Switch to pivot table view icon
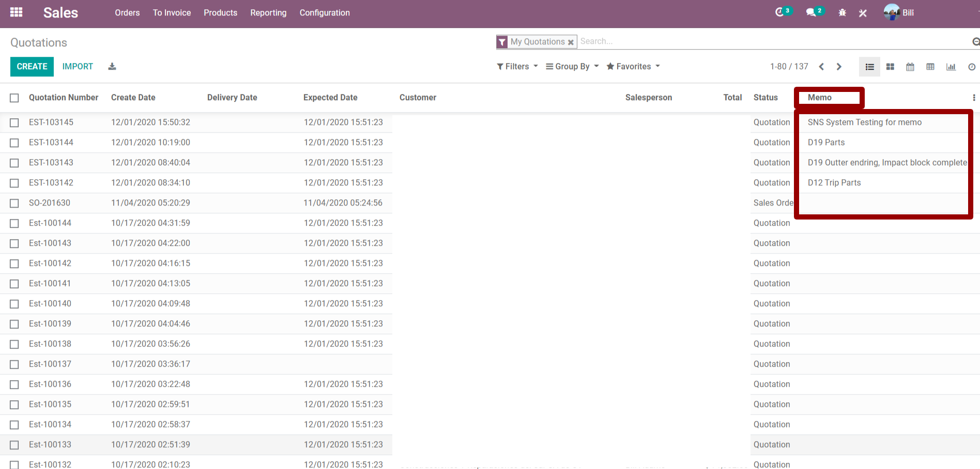Screen dimensions: 980x469 930,67
